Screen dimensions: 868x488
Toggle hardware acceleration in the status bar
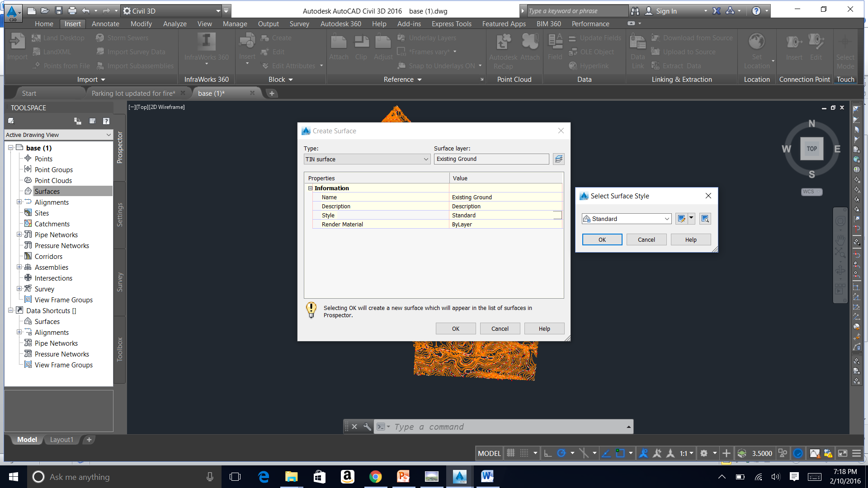pyautogui.click(x=798, y=453)
